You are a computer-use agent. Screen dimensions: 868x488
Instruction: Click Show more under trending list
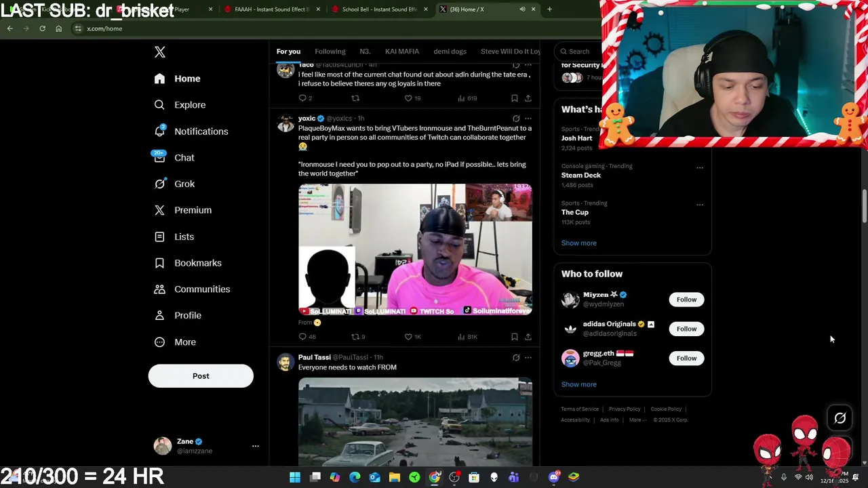pos(579,243)
